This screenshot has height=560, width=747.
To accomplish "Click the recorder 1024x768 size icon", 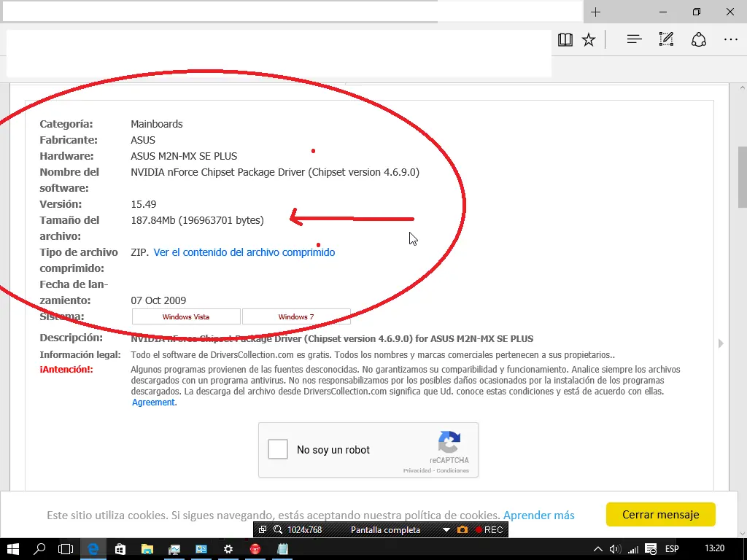I will click(x=278, y=529).
